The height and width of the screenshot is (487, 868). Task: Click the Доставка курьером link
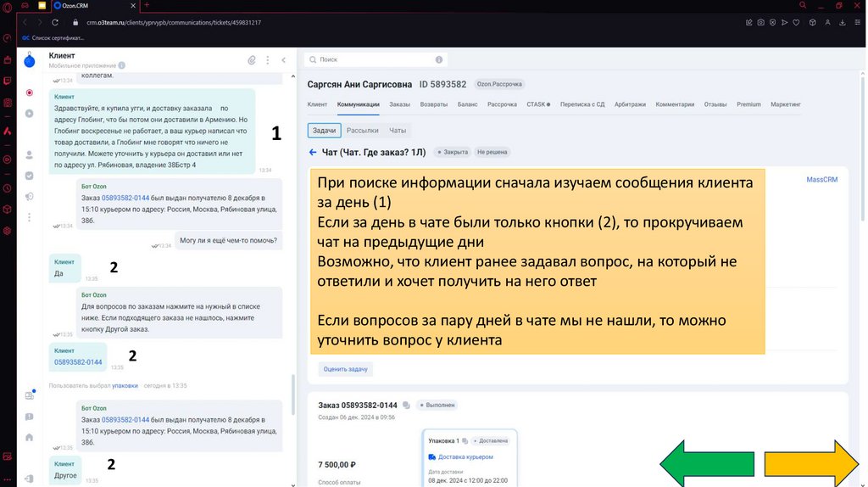point(465,457)
